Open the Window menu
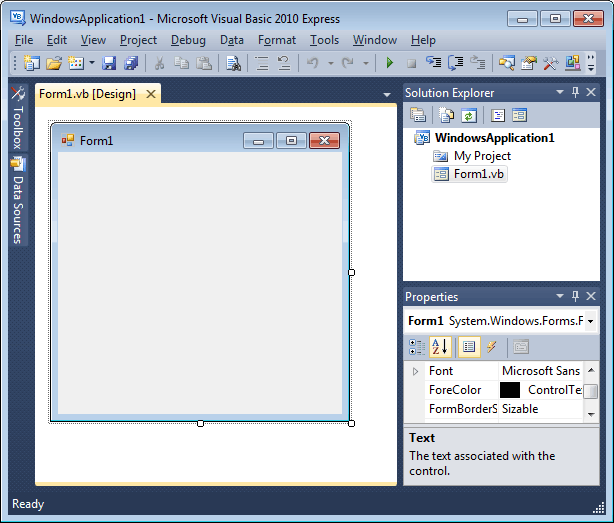 pyautogui.click(x=375, y=40)
